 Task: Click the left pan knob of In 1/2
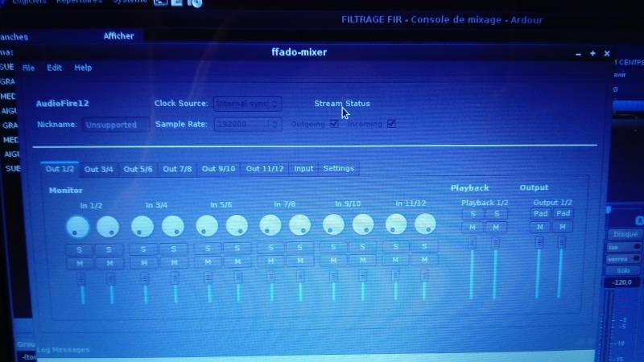77,227
